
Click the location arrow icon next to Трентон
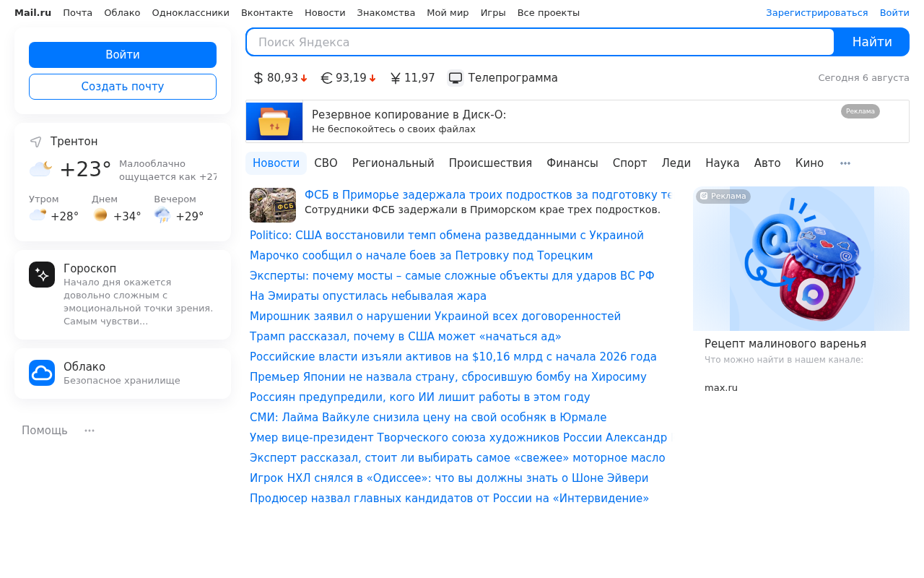(35, 142)
